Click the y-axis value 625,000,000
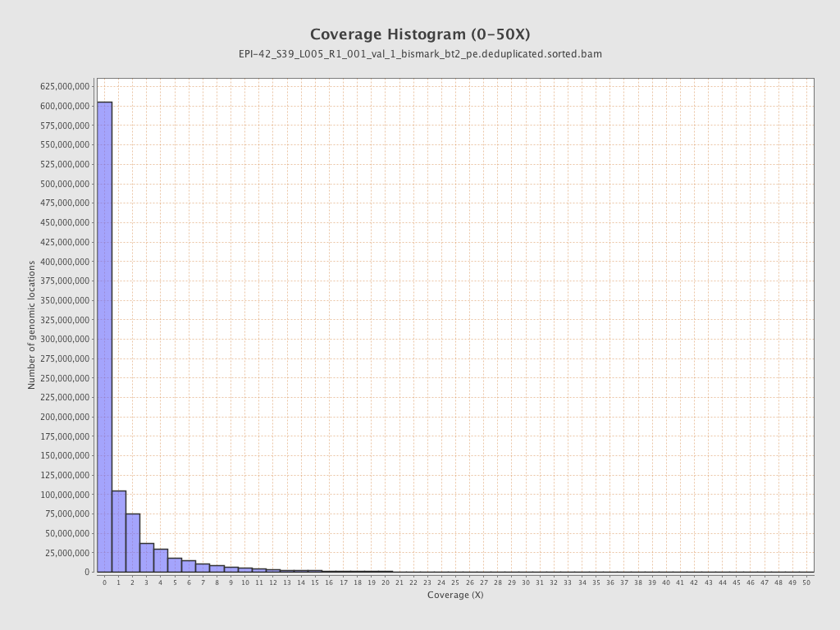 [65, 86]
